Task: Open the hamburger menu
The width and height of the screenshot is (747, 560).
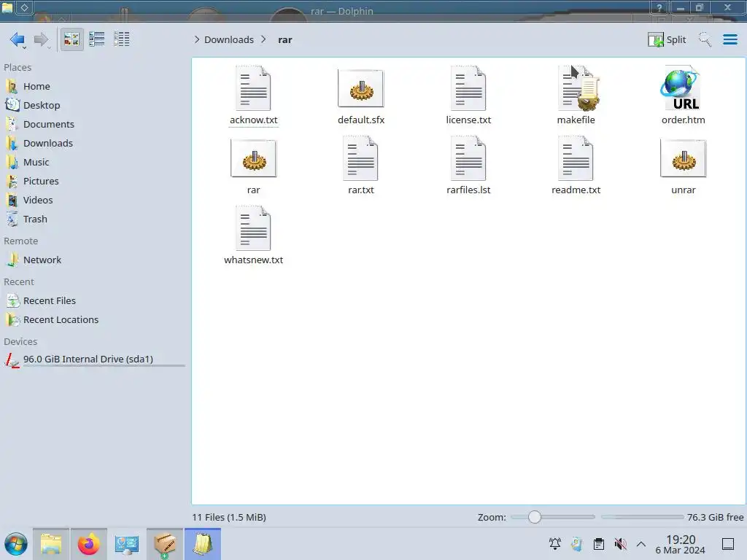Action: (x=729, y=39)
